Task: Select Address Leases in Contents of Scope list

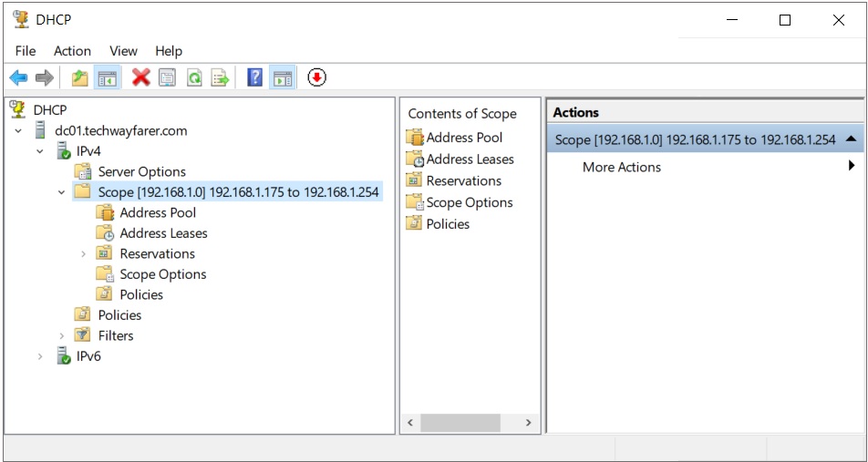Action: 470,159
